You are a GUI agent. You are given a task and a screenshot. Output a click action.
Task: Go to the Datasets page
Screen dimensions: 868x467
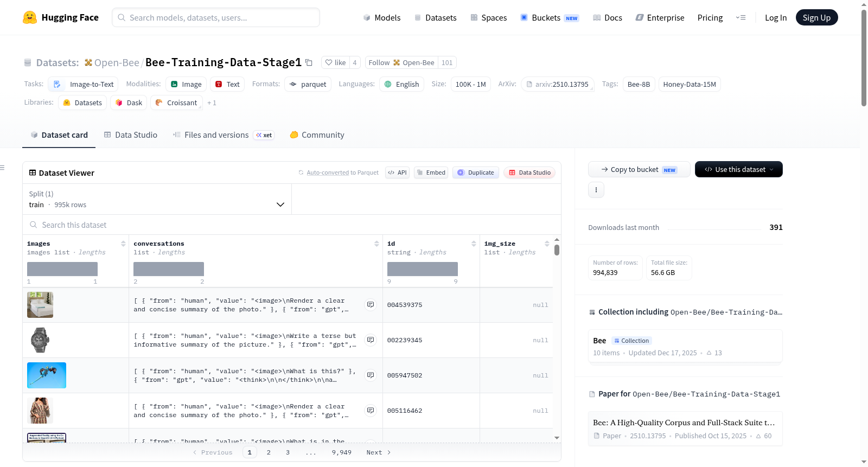(x=435, y=17)
